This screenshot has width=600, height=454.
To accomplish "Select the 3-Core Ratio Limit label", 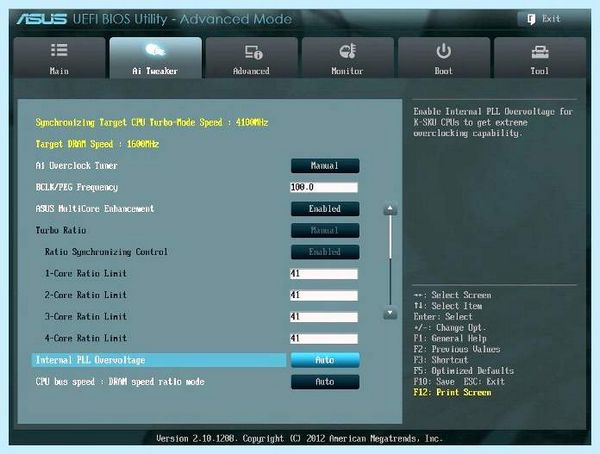I will click(86, 317).
